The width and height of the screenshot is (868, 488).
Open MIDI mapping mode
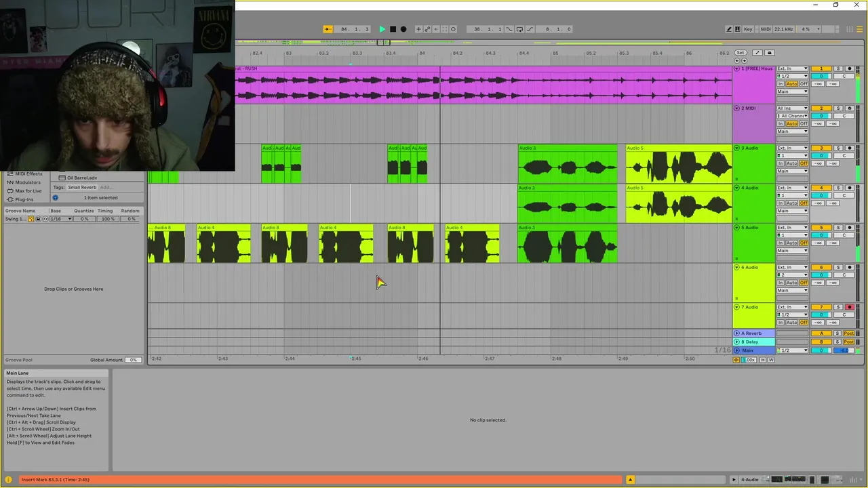(765, 29)
